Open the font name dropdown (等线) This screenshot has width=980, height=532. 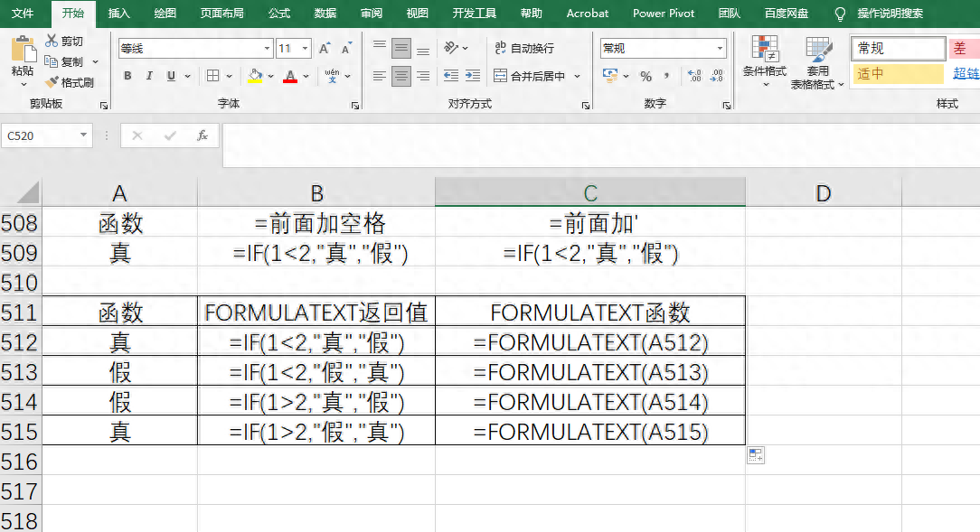[267, 48]
